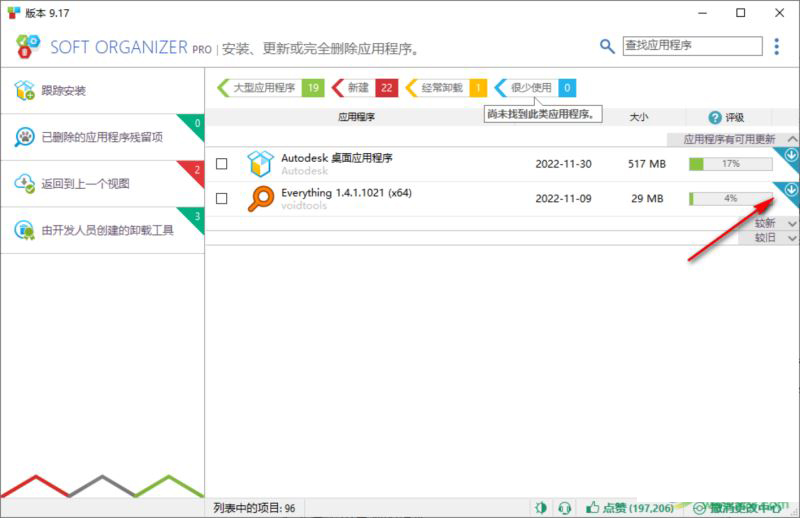The image size is (800, 518).
Task: Click the 22 count badge
Action: (387, 88)
